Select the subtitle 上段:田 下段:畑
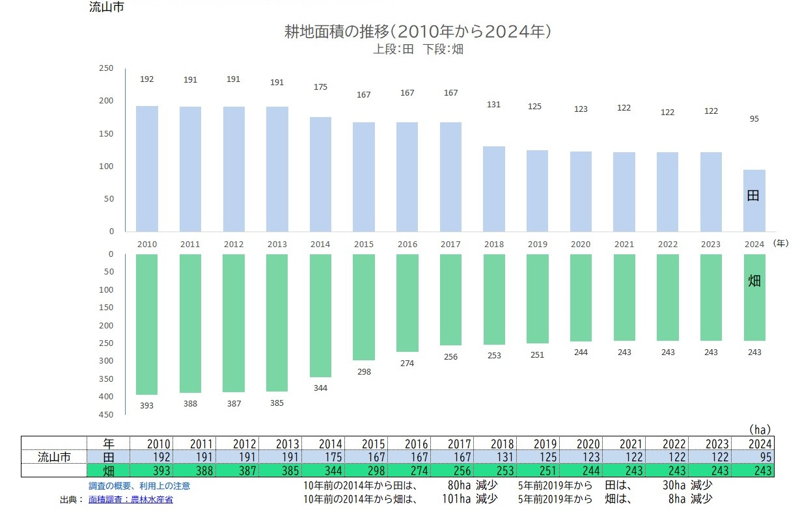800x532 pixels. [418, 49]
